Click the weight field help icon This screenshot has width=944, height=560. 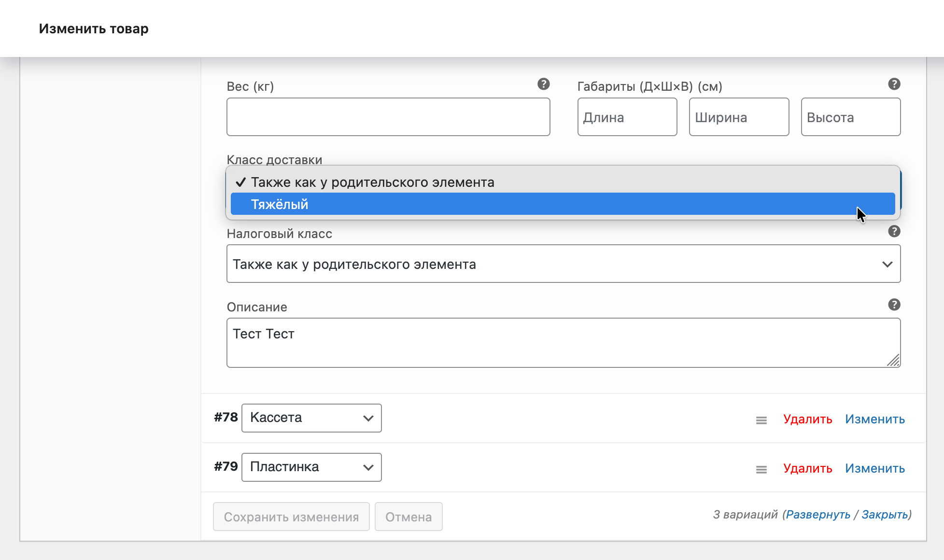[543, 84]
